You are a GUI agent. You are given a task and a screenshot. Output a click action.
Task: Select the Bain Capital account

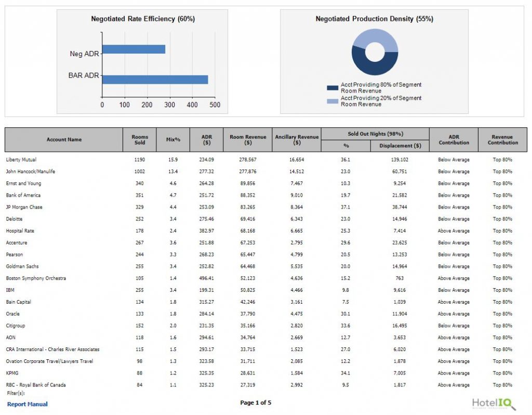tap(18, 302)
